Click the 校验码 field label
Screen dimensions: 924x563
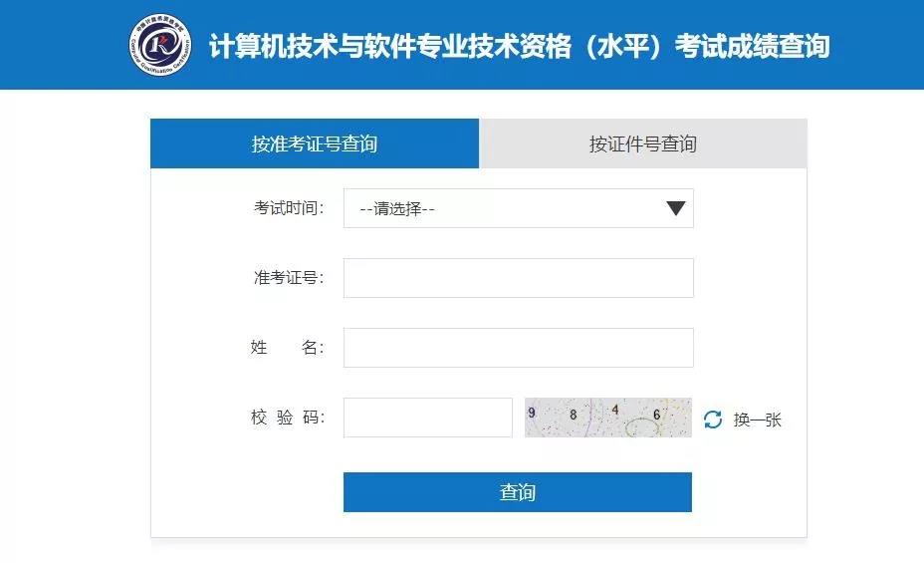point(288,418)
